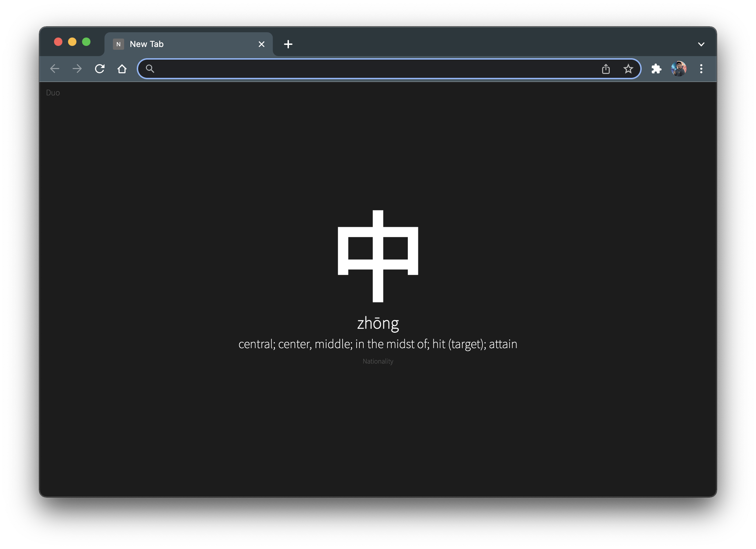The width and height of the screenshot is (756, 549).
Task: Close the New Tab tab
Action: tap(262, 44)
